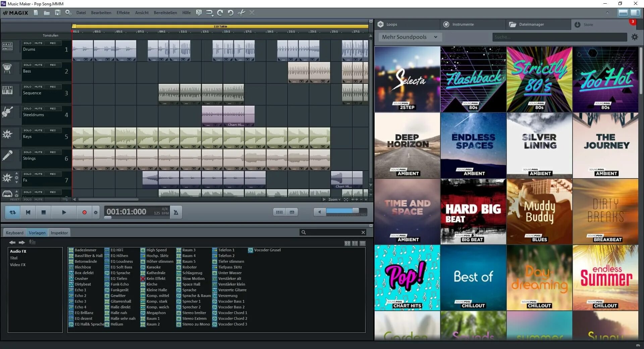644x349 pixels.
Task: Toggle the lower panel layout button
Action: pos(623,13)
